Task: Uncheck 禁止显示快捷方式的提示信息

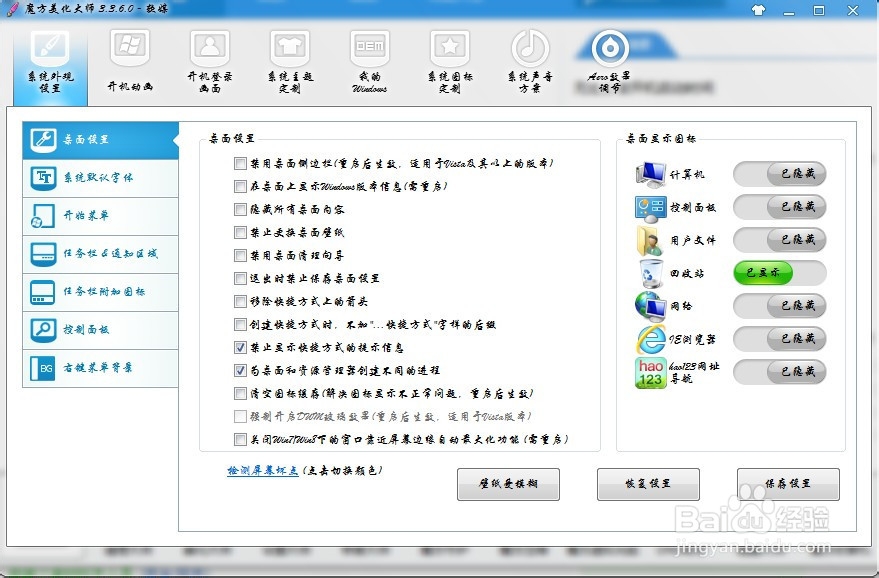Action: 239,347
